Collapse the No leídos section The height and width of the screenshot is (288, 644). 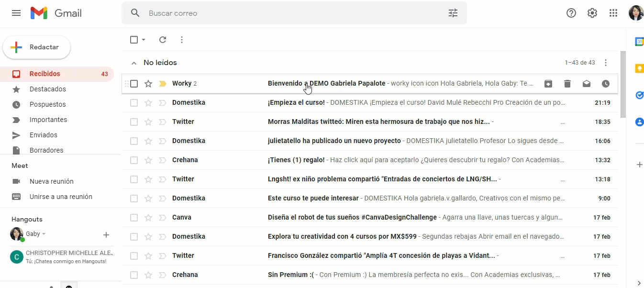pos(134,63)
